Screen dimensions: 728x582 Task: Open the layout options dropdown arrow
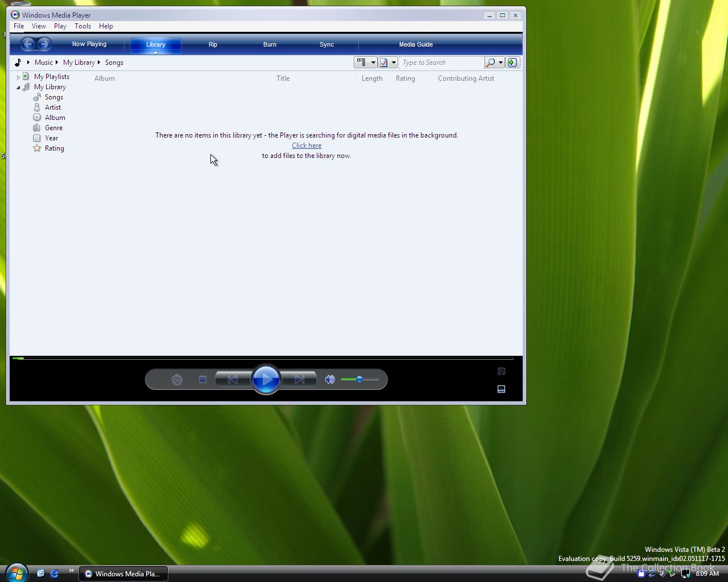tap(373, 63)
